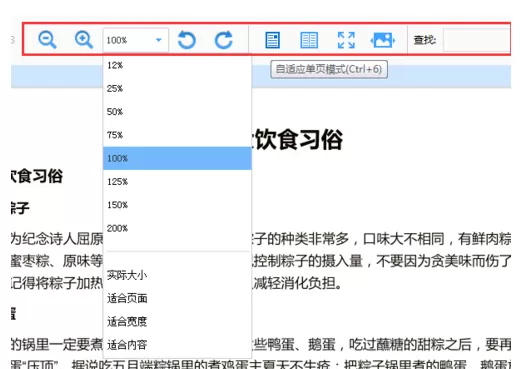Choose 50% zoom option
526x369 pixels.
tap(177, 112)
